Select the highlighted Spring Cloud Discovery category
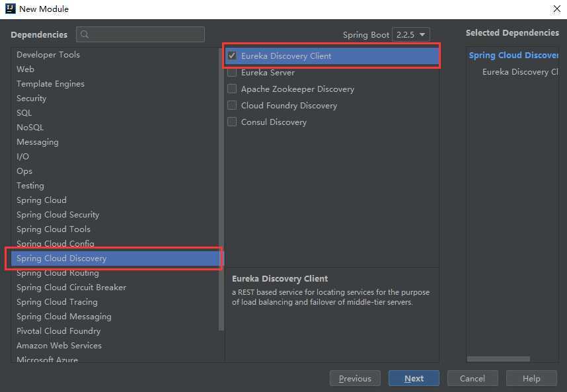Image resolution: width=567 pixels, height=392 pixels. (x=114, y=258)
